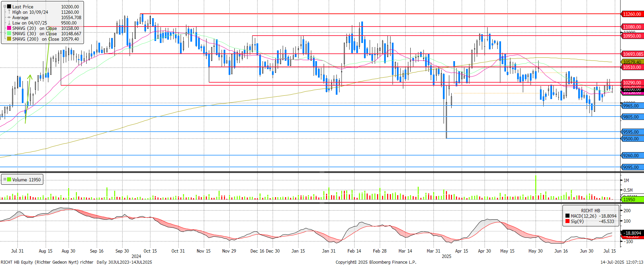644x265 pixels.
Task: Click the green Volume color swatch
Action: pyautogui.click(x=9, y=180)
